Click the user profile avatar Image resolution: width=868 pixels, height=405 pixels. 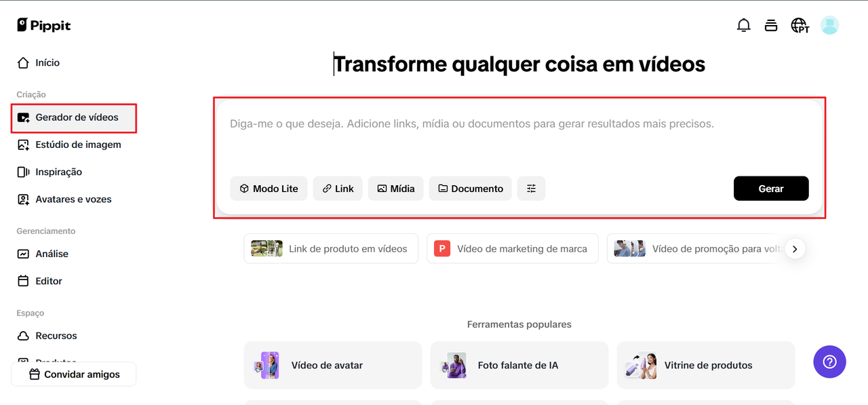click(x=829, y=26)
